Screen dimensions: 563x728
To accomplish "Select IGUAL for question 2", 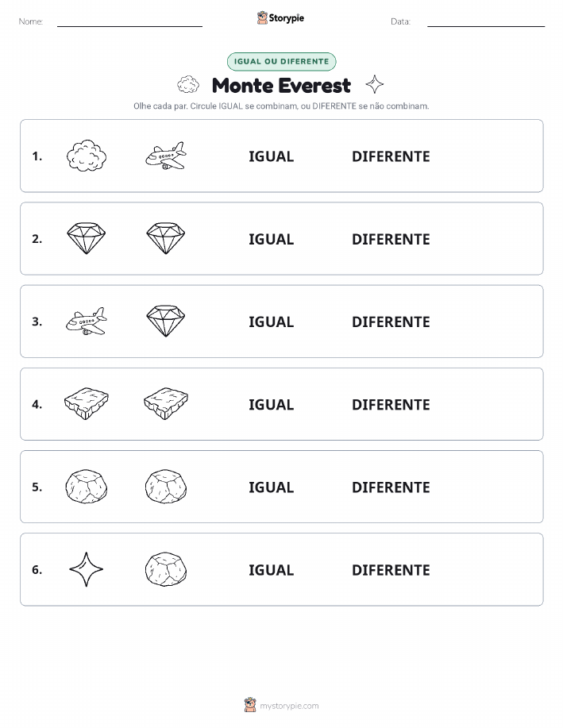I will (272, 239).
